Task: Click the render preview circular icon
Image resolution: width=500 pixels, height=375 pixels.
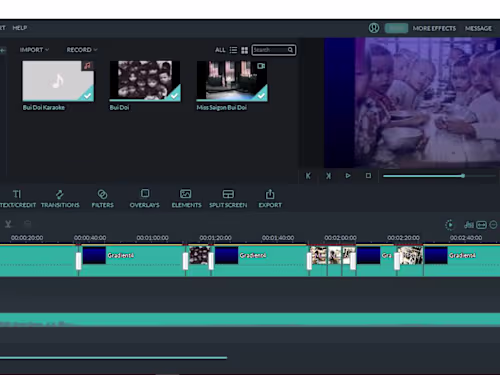Action: (x=450, y=225)
